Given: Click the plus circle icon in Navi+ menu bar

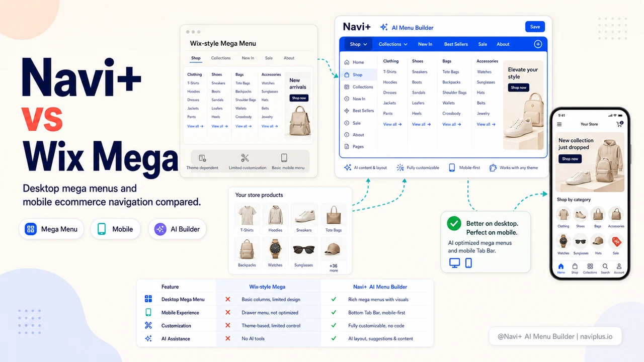Looking at the screenshot, I should pyautogui.click(x=538, y=44).
